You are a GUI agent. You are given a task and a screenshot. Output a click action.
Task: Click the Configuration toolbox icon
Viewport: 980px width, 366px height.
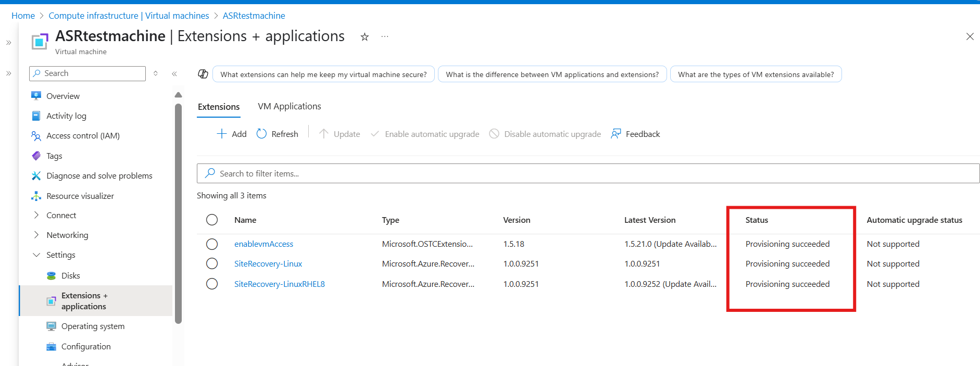click(51, 347)
